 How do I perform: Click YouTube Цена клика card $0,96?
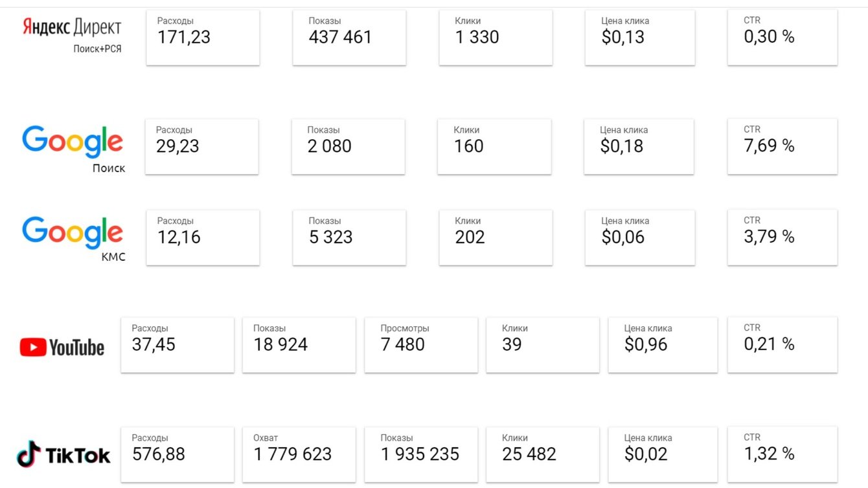663,345
